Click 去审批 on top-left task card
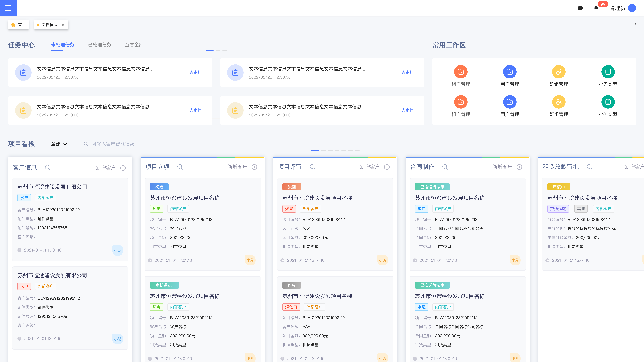 click(196, 72)
